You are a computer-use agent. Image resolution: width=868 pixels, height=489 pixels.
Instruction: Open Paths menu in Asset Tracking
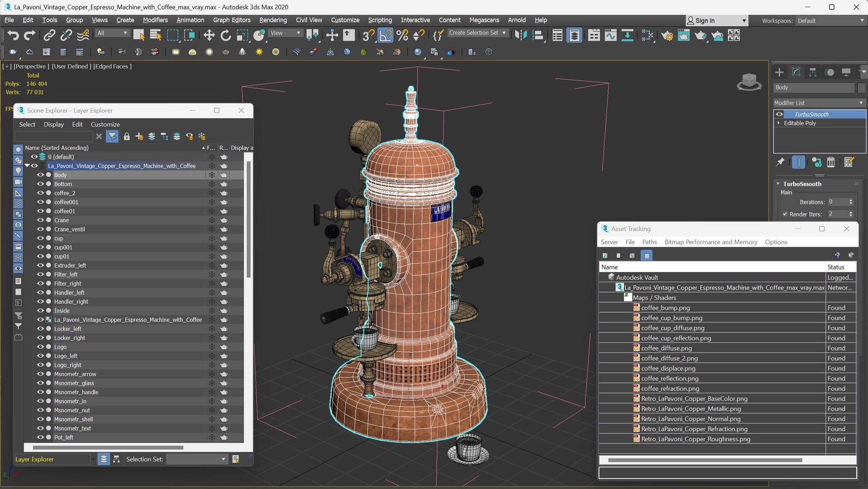click(x=649, y=242)
